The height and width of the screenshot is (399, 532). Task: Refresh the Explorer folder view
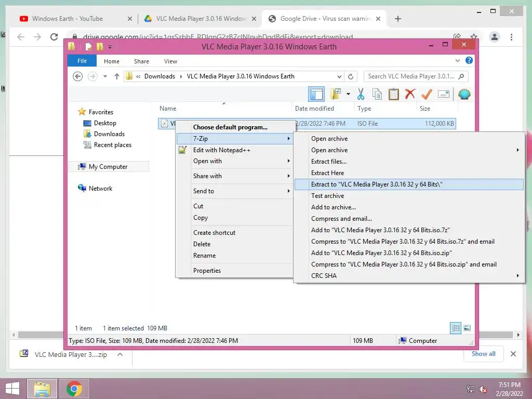(351, 76)
